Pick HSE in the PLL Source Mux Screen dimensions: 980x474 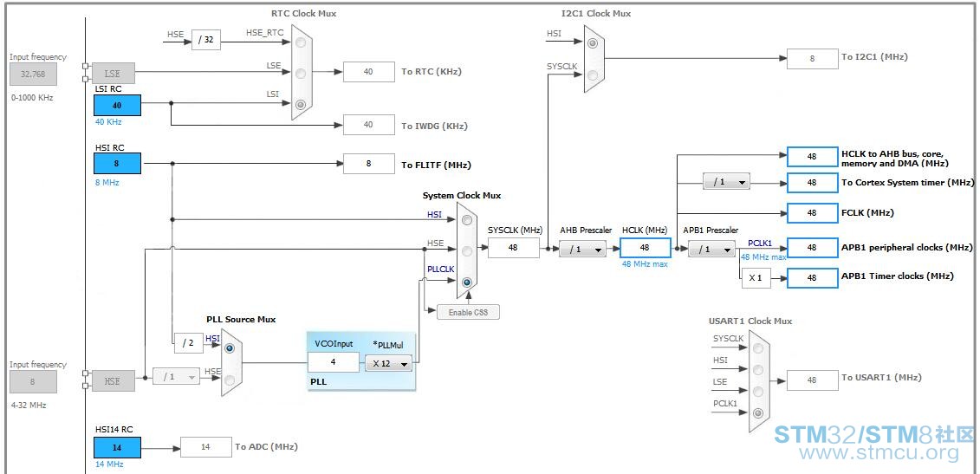pyautogui.click(x=230, y=379)
